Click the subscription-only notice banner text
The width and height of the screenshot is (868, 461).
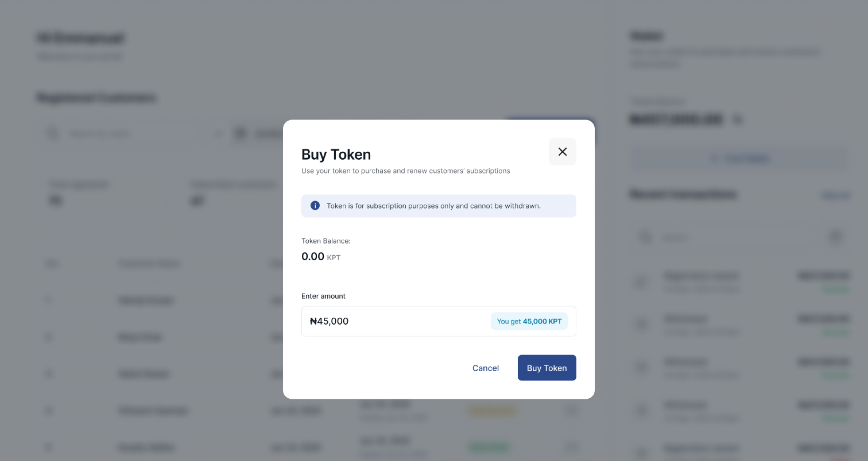tap(433, 206)
